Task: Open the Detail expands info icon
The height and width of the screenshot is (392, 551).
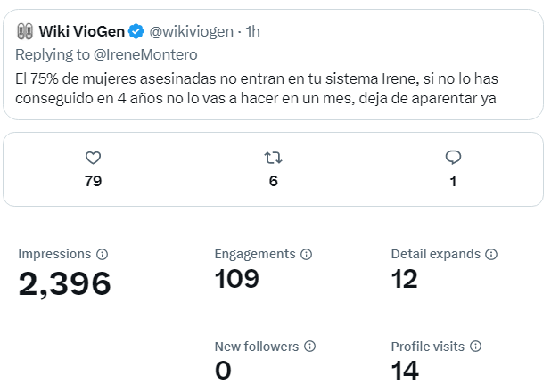Action: click(491, 254)
